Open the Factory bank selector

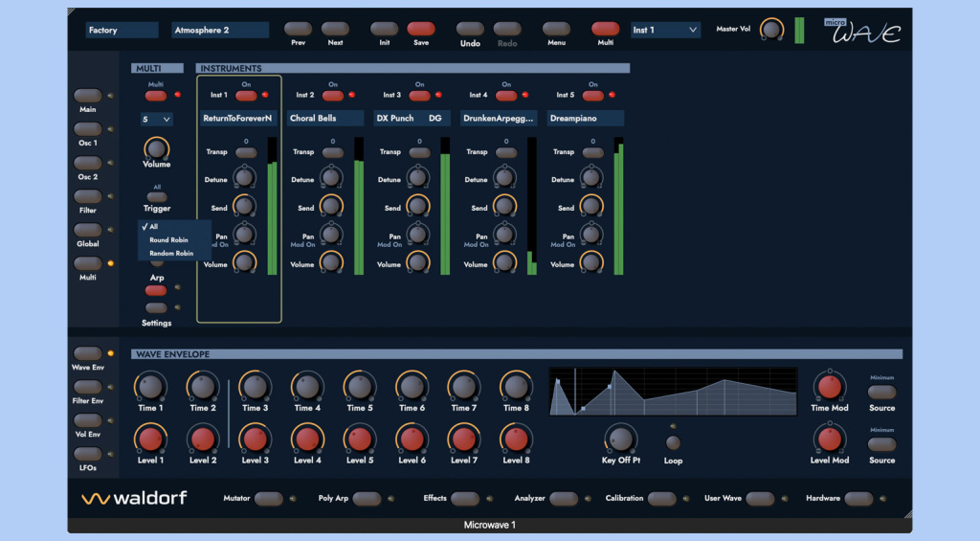point(122,30)
